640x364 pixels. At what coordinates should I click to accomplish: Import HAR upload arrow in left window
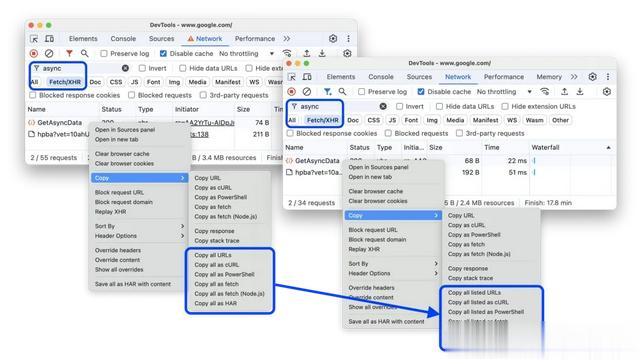[307, 53]
